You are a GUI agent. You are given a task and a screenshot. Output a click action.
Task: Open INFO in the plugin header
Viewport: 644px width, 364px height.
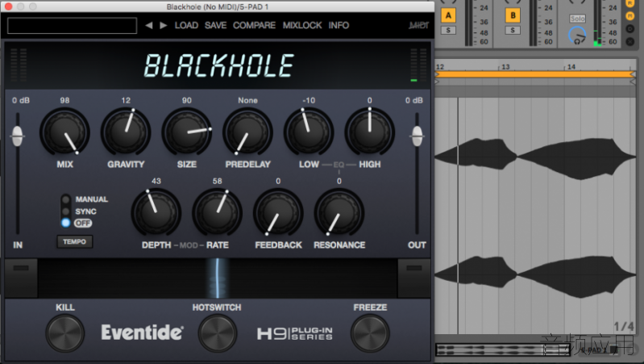[x=339, y=26]
